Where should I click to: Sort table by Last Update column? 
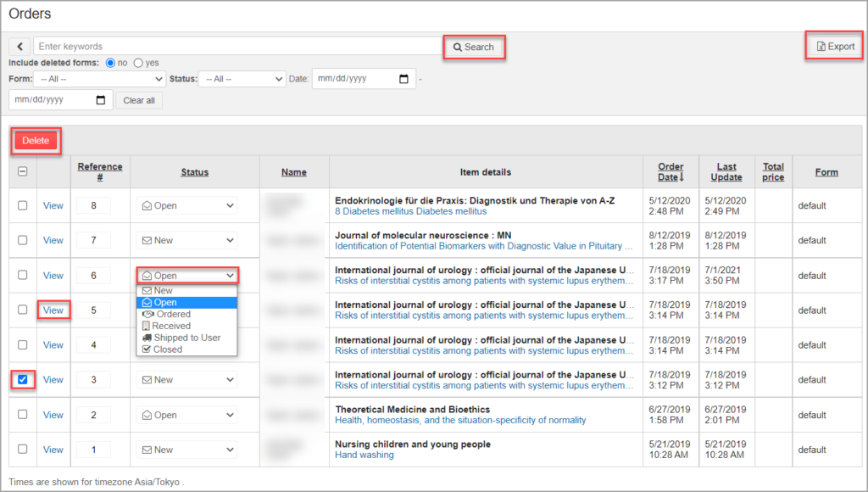pos(726,171)
